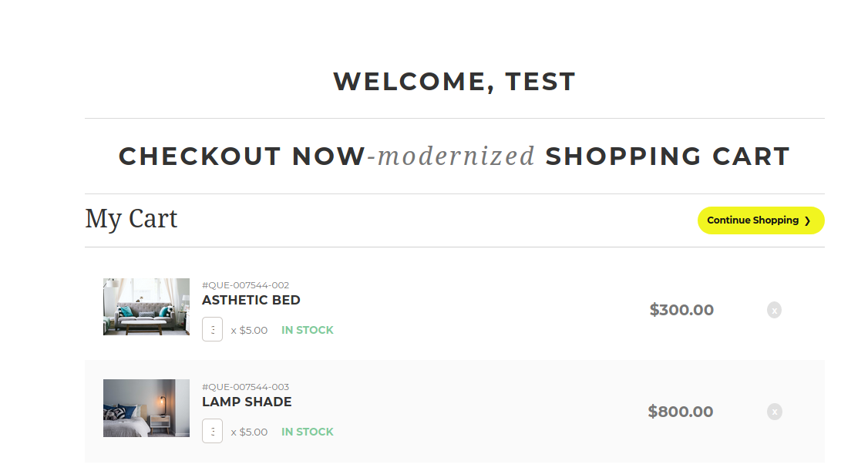Click the In Stock label for Asthetic Bed
Image resolution: width=868 pixels, height=471 pixels.
[308, 330]
